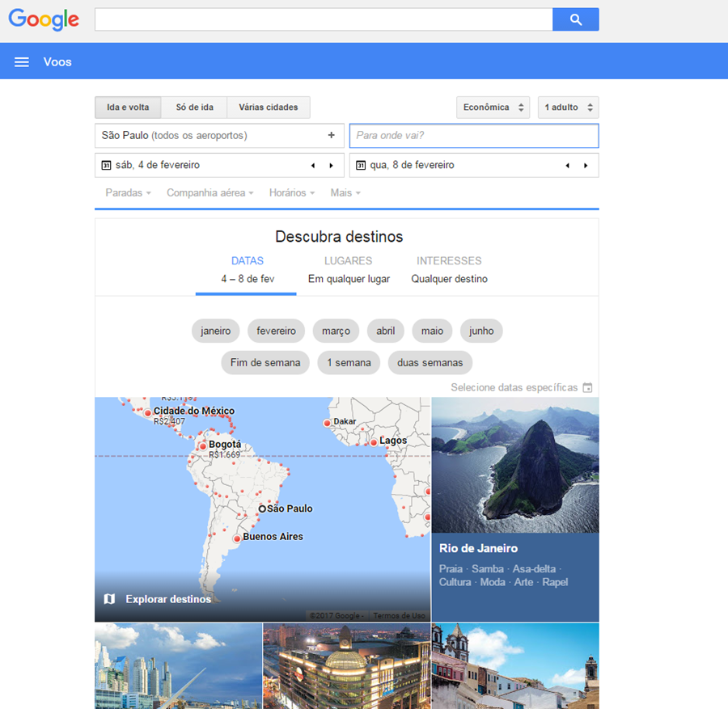This screenshot has width=728, height=709.
Task: Click calendar icon beside Selecione datas específicas
Action: [588, 388]
